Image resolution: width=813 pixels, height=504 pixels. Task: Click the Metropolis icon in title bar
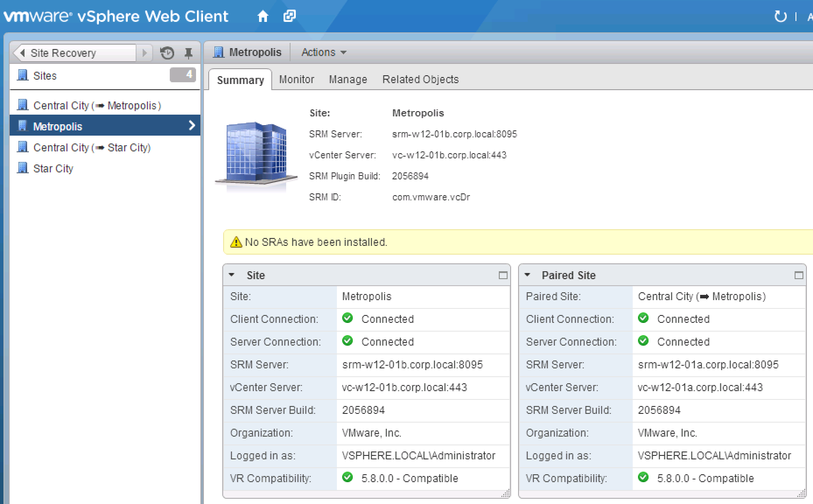tap(218, 52)
